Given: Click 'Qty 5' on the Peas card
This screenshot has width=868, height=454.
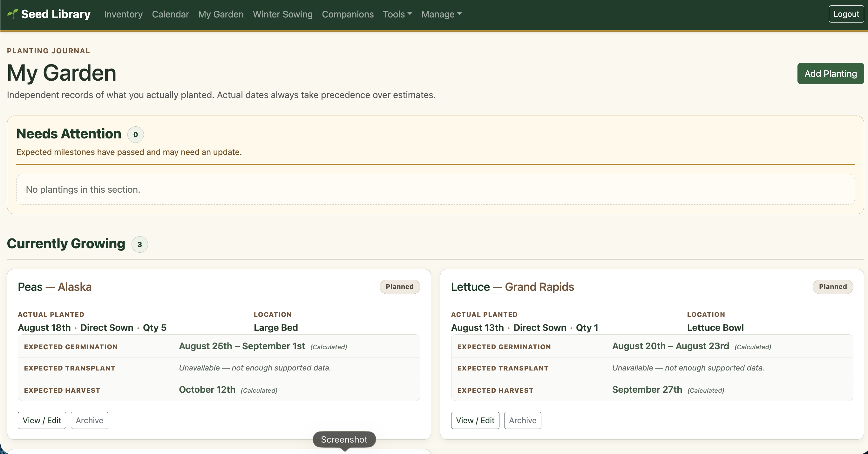Looking at the screenshot, I should (x=155, y=327).
